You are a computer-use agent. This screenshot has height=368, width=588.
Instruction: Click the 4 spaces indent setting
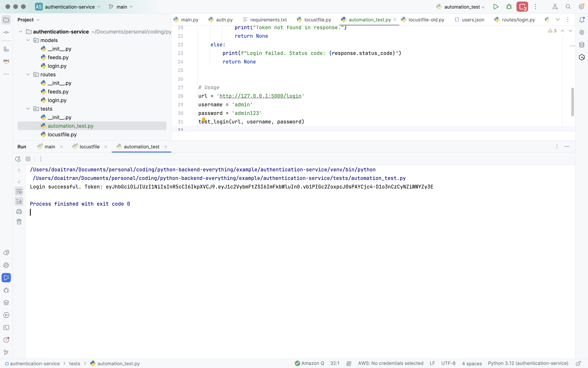coord(472,364)
